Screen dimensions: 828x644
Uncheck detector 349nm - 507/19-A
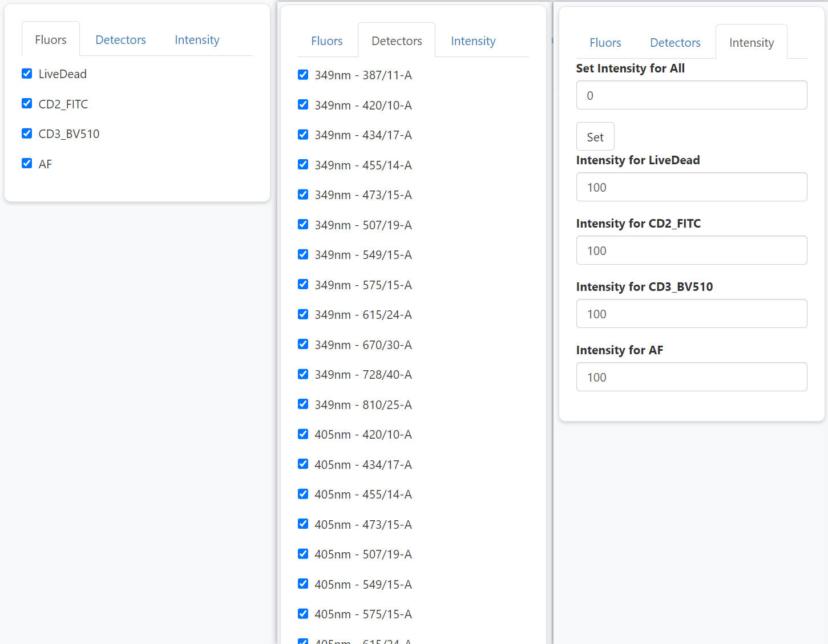(x=303, y=224)
